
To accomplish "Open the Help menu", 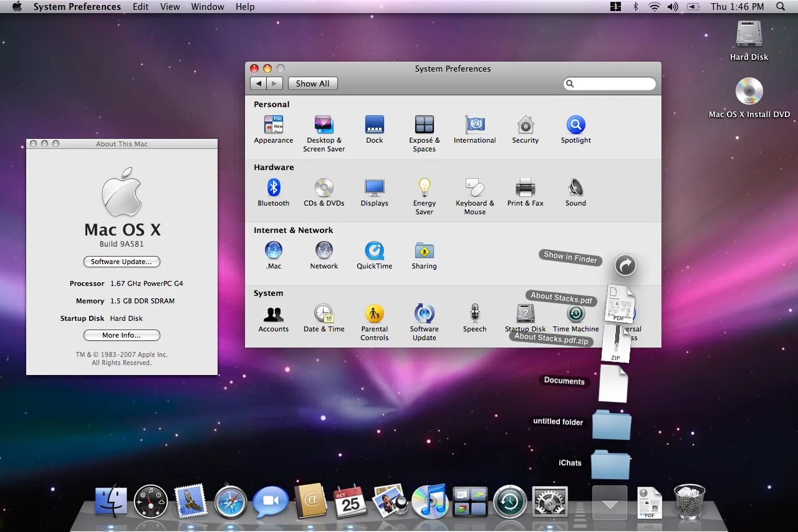I will click(x=245, y=7).
